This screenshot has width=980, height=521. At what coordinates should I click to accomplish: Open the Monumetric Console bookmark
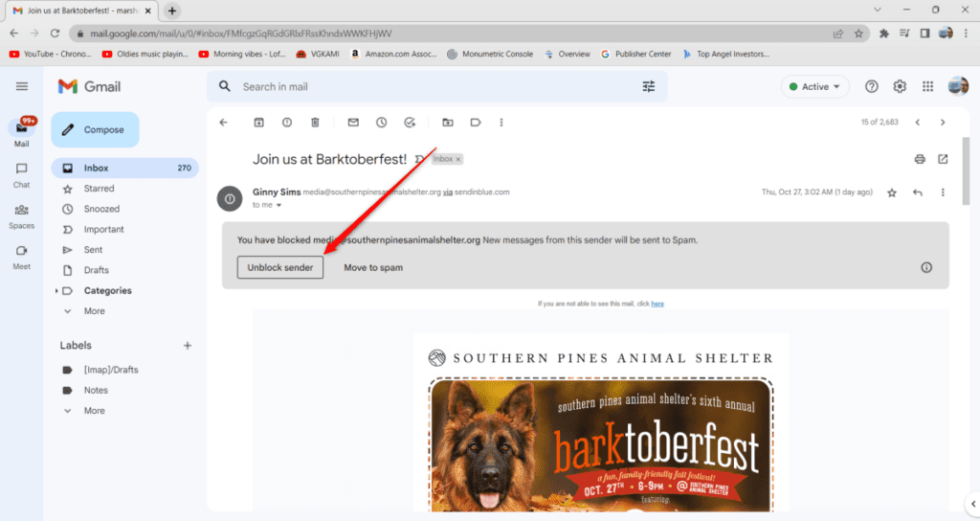tap(490, 55)
